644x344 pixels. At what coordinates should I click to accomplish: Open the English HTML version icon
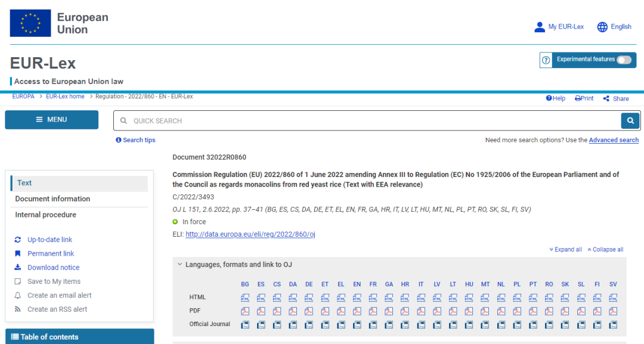tap(357, 297)
